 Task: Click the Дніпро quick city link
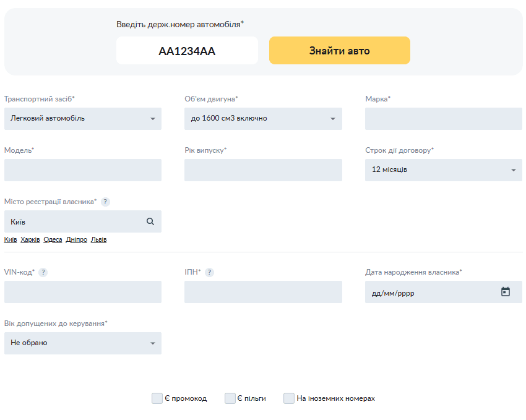tap(76, 240)
